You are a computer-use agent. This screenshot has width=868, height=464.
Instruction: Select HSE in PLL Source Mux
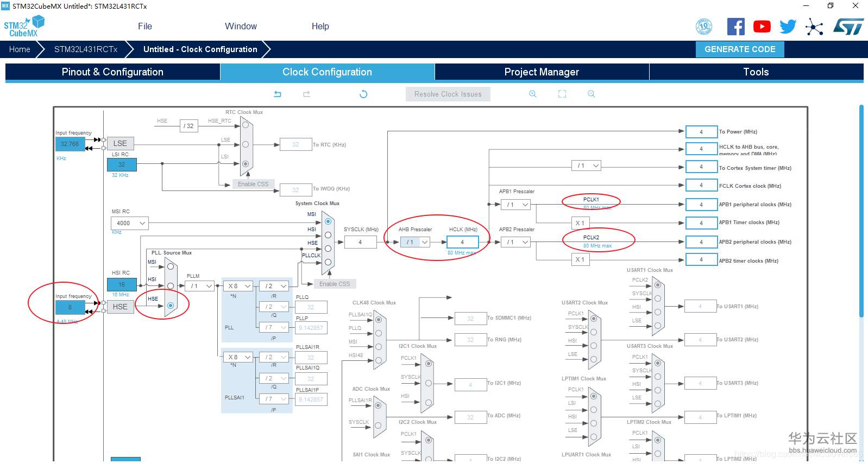(171, 306)
